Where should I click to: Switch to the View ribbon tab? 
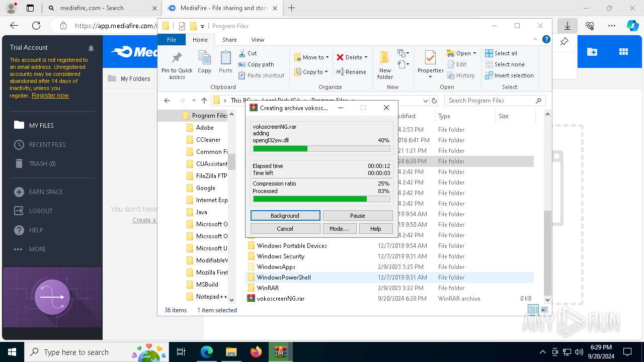pyautogui.click(x=258, y=40)
